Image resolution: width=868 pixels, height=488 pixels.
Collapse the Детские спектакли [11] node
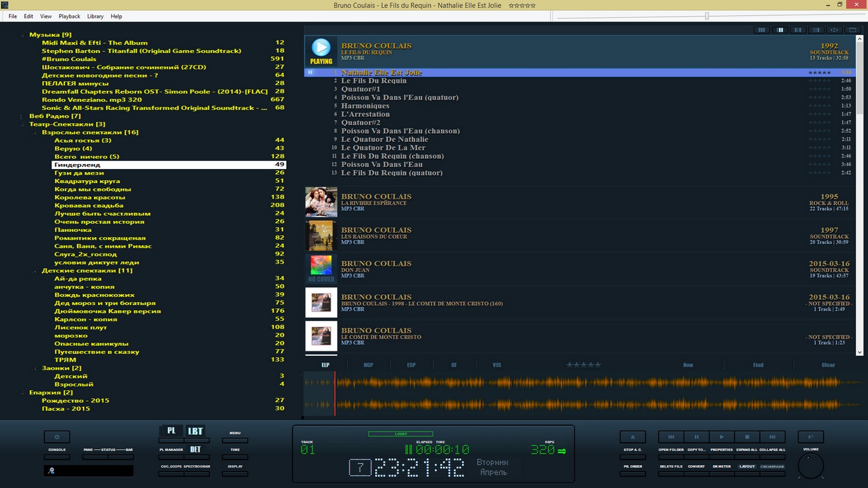coord(36,271)
